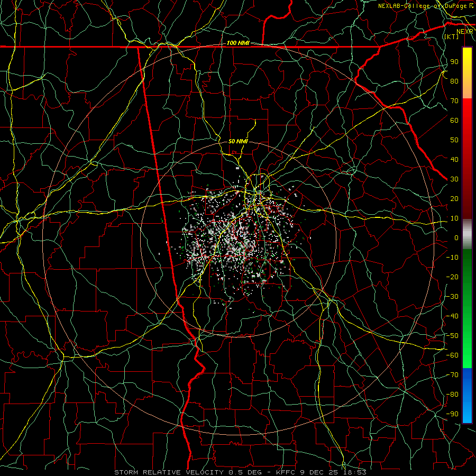Click the 90 value on the velocity scale
The height and width of the screenshot is (476, 476).
(x=454, y=62)
